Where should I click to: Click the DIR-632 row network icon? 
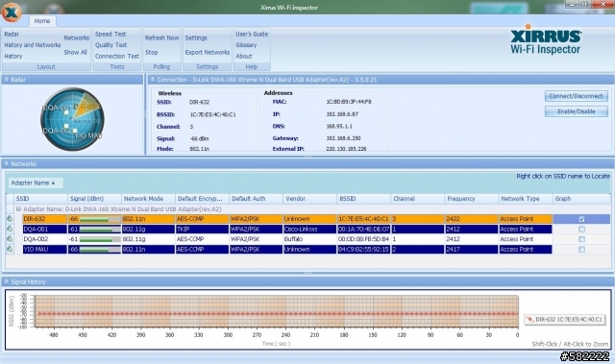point(10,219)
